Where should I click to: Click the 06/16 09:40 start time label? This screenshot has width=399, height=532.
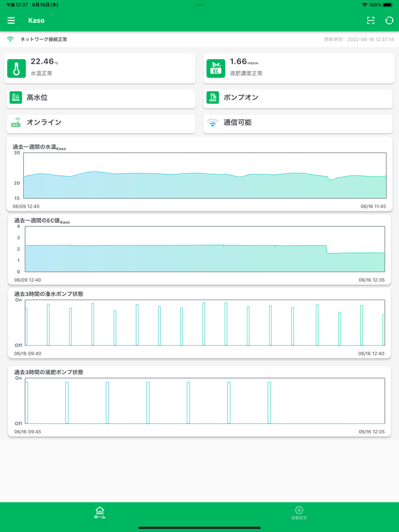point(27,354)
